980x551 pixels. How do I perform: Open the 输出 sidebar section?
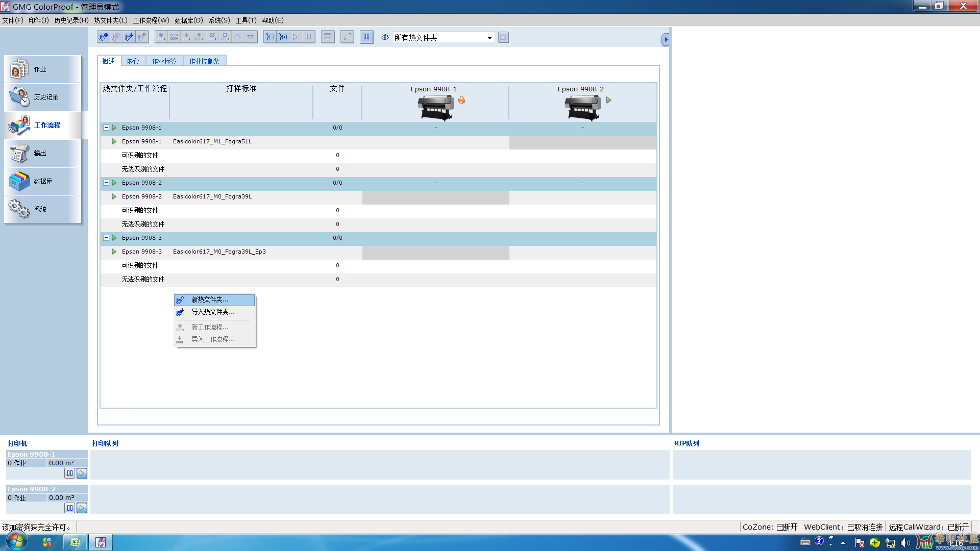[x=43, y=153]
